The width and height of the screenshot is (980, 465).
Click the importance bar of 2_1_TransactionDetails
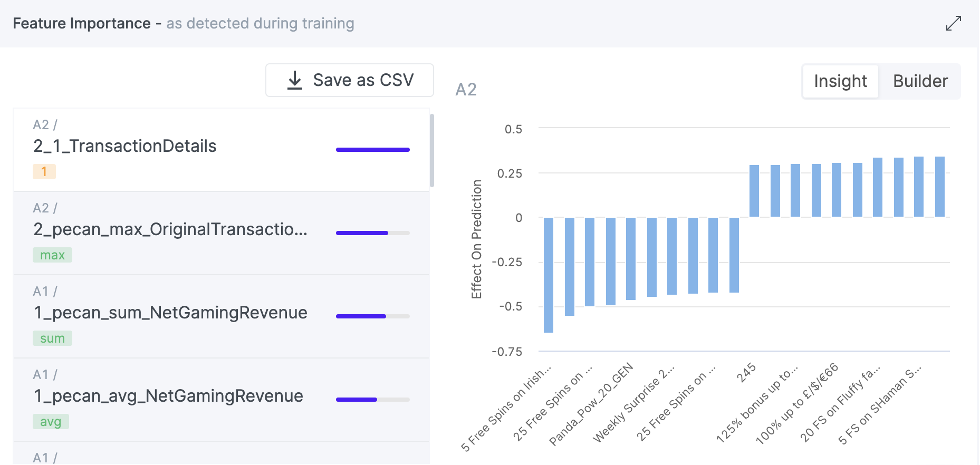coord(373,150)
